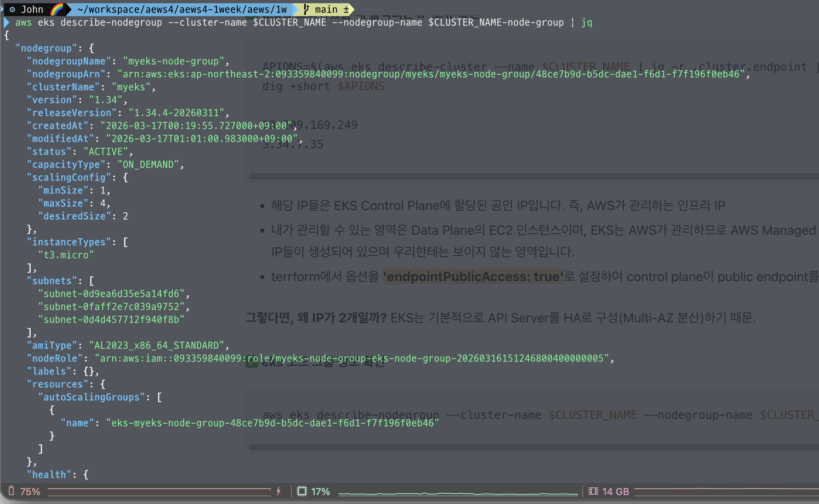Click the blue prompt arrow before the aws command
Image resolution: width=819 pixels, height=504 pixels.
tap(6, 23)
